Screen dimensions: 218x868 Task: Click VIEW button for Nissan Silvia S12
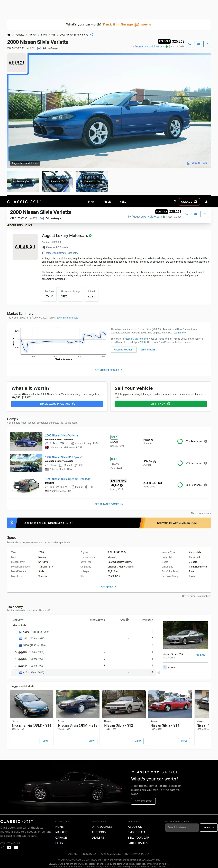pyautogui.click(x=138, y=741)
